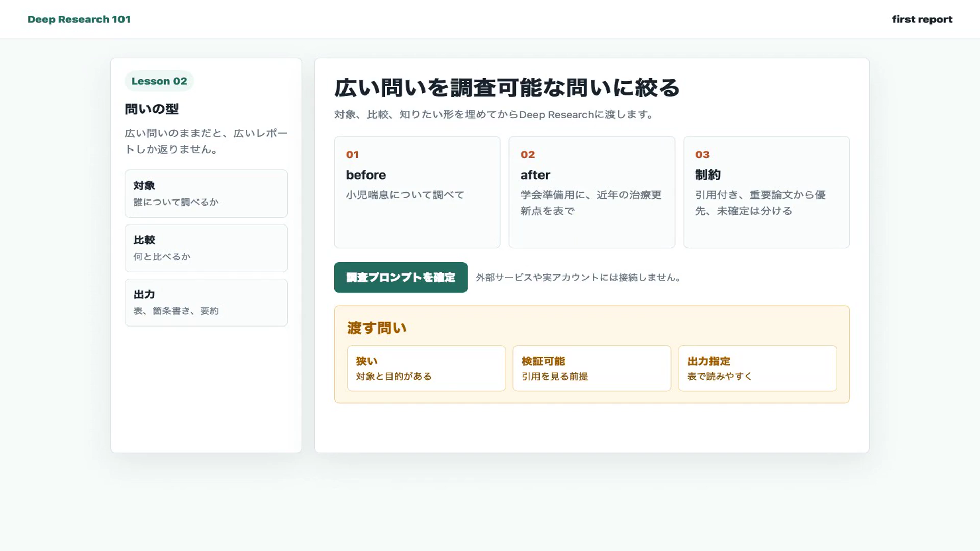
Task: Click the sidebar description 広い問いのままだと
Action: (206, 141)
